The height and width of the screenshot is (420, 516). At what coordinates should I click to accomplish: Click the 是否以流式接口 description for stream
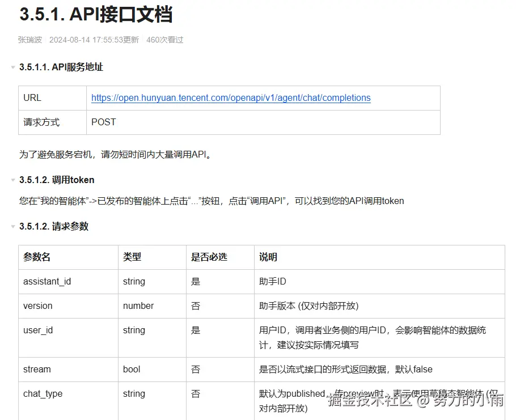379,370
